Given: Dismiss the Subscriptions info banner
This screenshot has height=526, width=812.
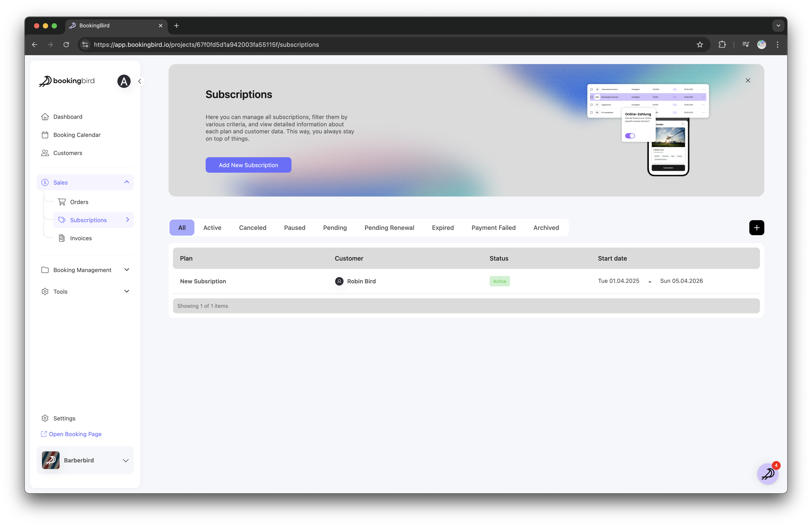Looking at the screenshot, I should pos(748,81).
